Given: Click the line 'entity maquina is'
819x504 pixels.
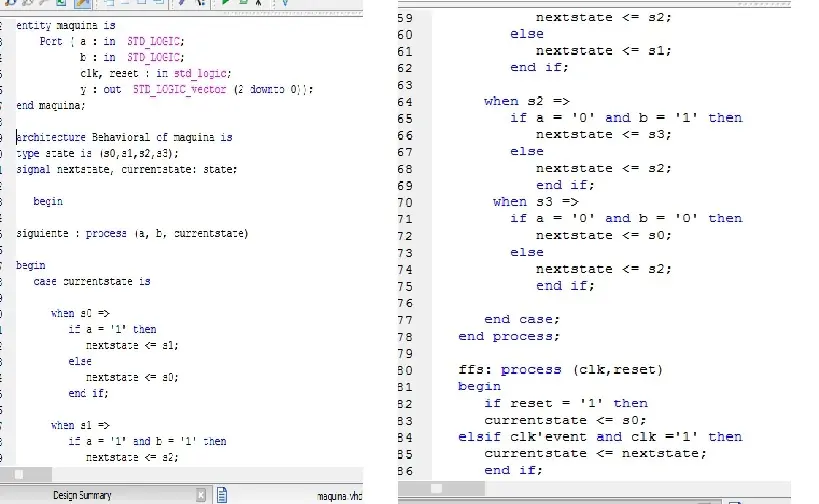Looking at the screenshot, I should (x=66, y=25).
